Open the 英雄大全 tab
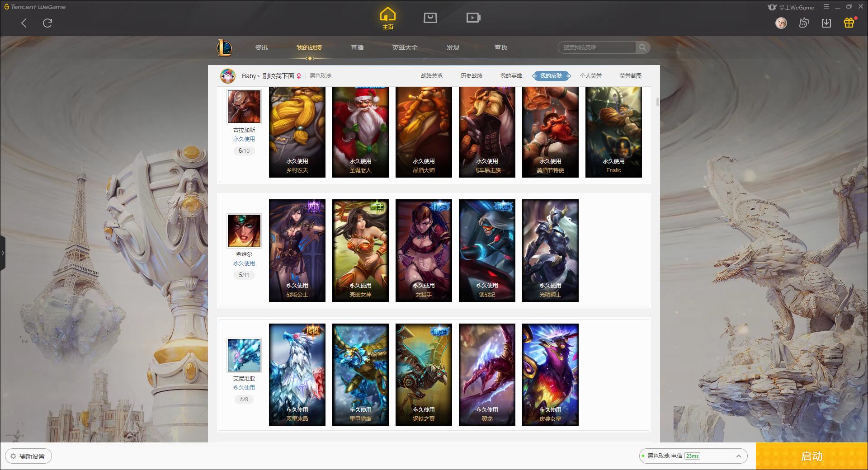The image size is (868, 470). point(405,47)
